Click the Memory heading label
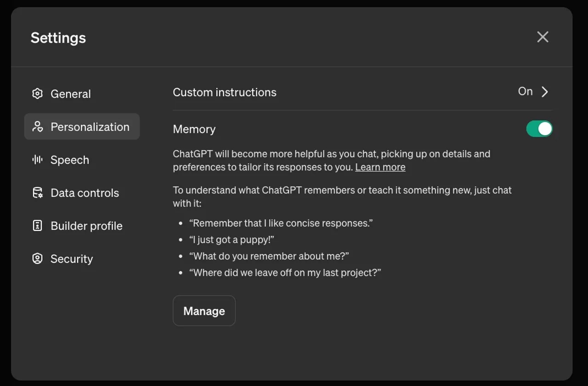 (x=194, y=129)
